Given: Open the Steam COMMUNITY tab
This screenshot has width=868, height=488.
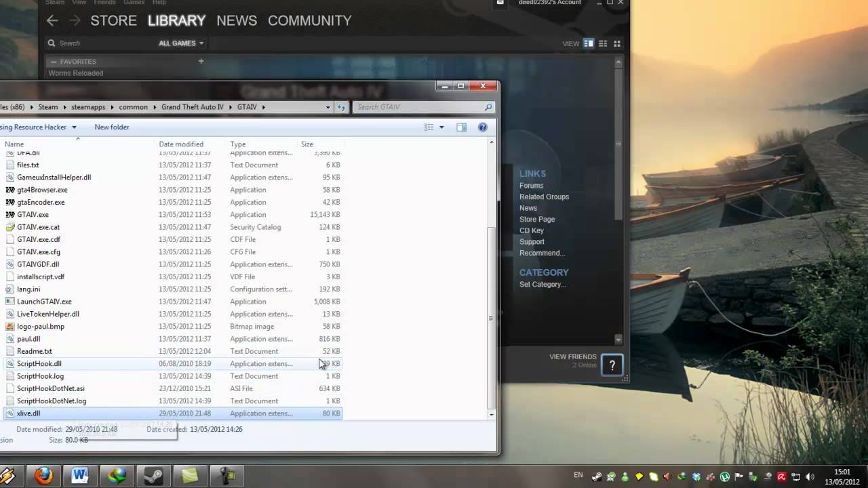Looking at the screenshot, I should click(309, 20).
